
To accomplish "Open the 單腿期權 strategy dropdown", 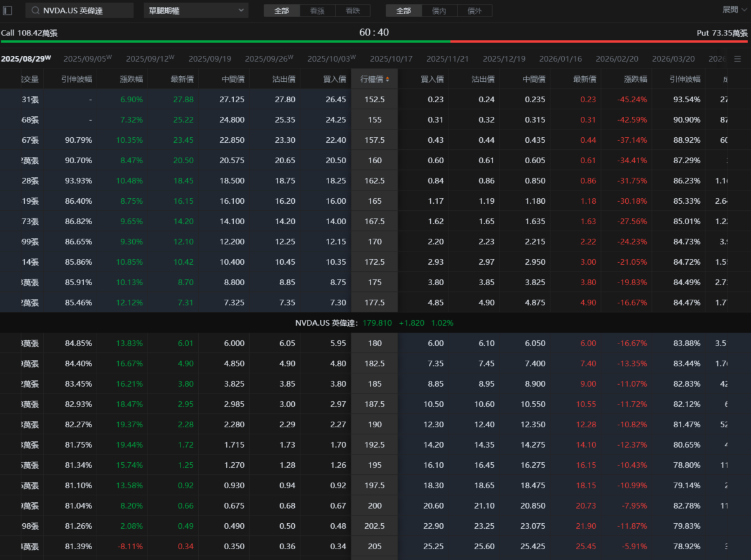I will pyautogui.click(x=196, y=11).
